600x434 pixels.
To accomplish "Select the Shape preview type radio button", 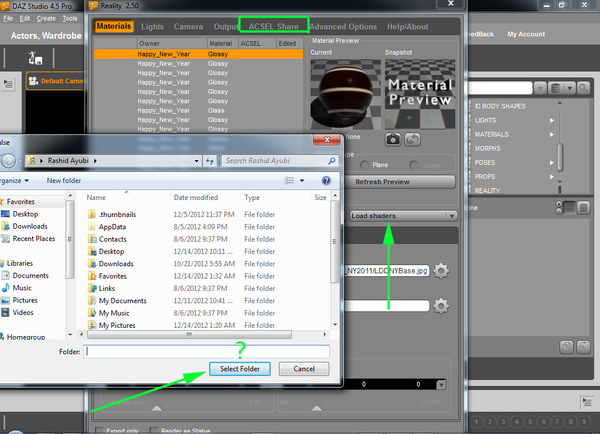I will pos(414,165).
